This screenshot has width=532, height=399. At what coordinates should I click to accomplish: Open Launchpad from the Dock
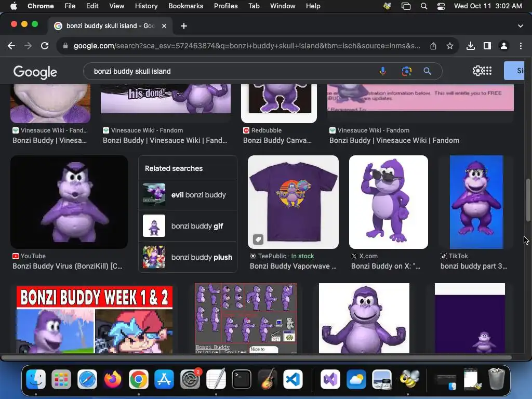pos(61,379)
